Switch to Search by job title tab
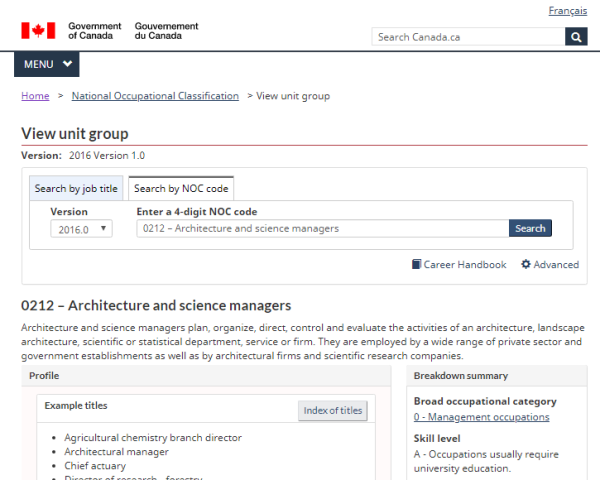600x480 pixels. (x=76, y=188)
